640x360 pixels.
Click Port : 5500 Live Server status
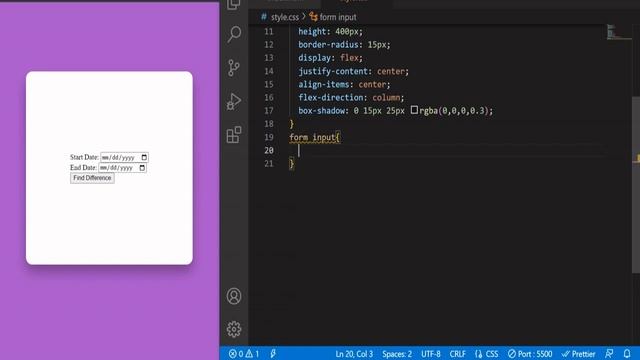[x=530, y=354]
